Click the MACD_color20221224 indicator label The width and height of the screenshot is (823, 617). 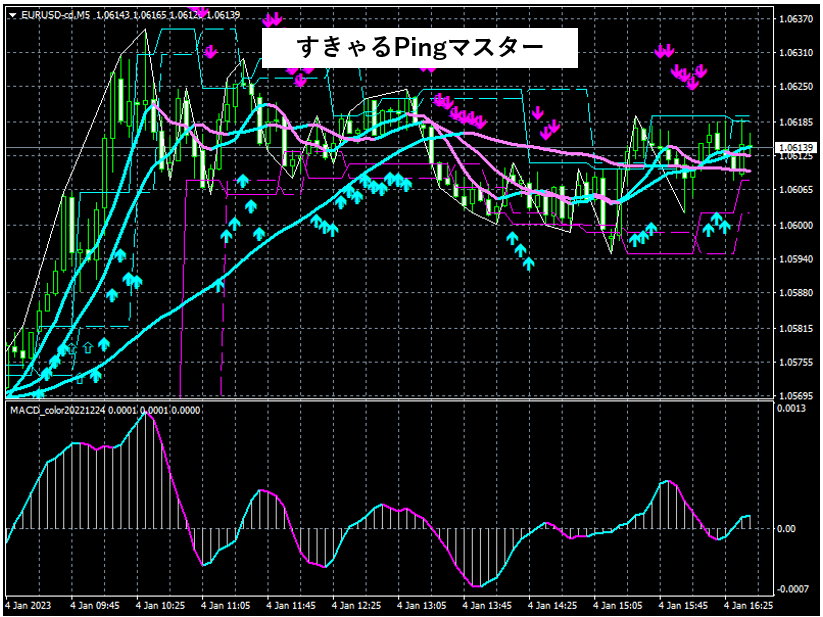(58, 410)
